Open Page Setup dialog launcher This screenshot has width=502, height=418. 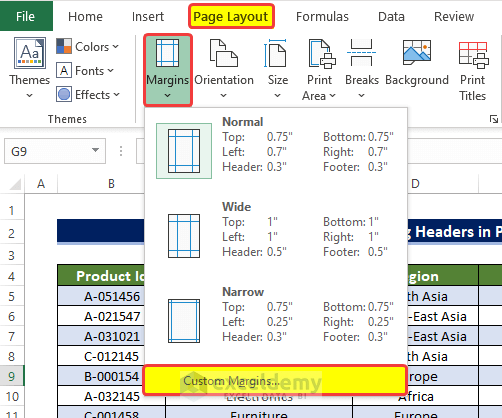494,119
